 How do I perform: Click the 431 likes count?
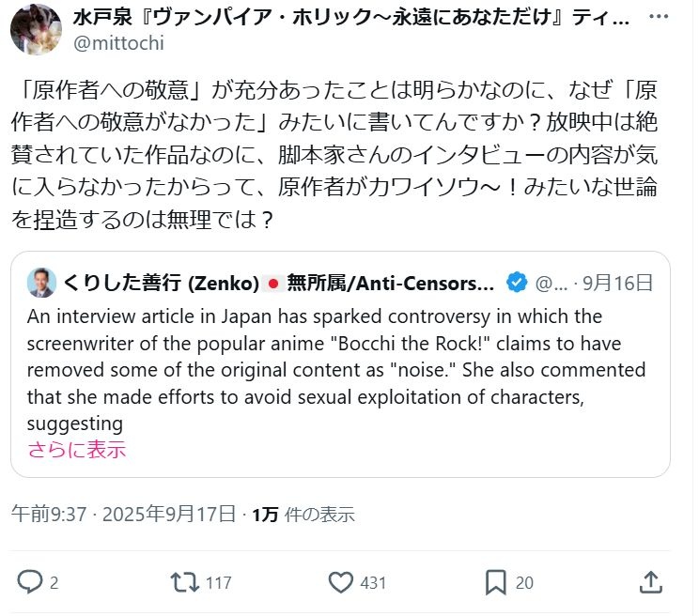pyautogui.click(x=373, y=582)
